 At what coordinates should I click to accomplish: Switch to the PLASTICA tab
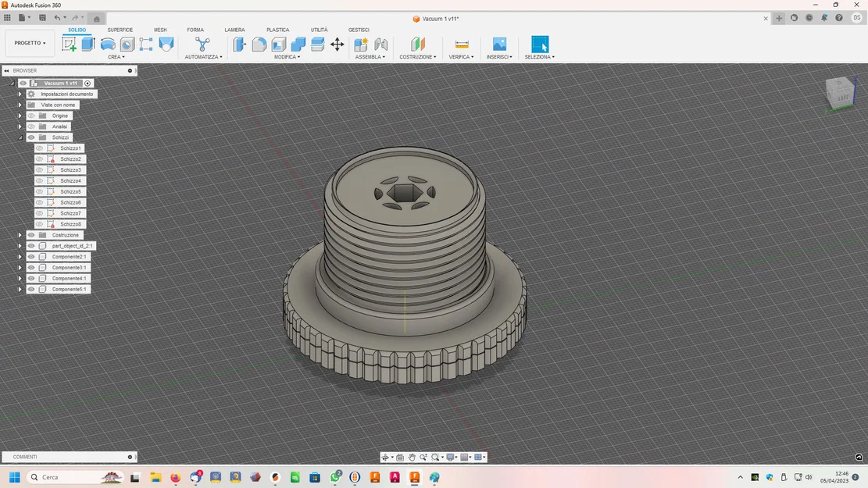click(x=278, y=30)
